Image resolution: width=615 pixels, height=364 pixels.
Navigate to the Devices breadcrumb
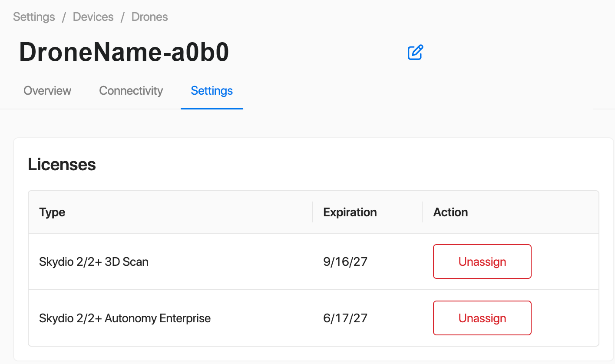(93, 17)
